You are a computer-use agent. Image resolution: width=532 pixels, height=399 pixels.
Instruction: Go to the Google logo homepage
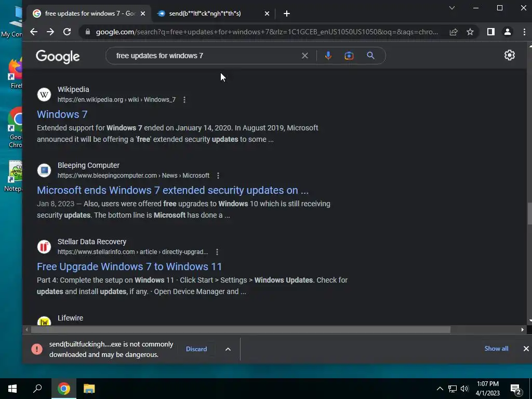58,56
